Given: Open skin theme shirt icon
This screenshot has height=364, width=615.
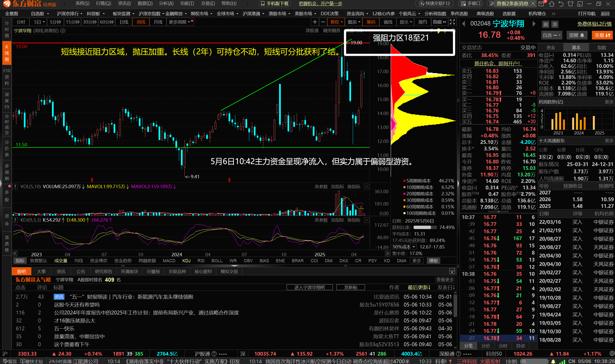Looking at the screenshot, I should point(570,4).
